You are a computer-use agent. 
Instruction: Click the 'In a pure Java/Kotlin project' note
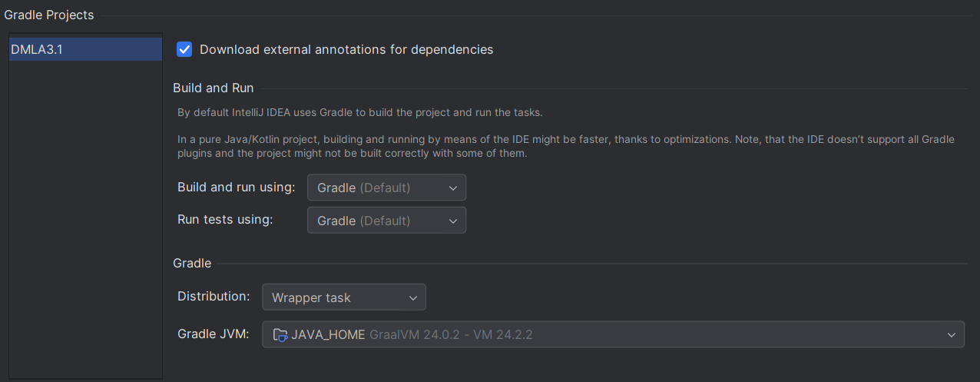click(566, 146)
